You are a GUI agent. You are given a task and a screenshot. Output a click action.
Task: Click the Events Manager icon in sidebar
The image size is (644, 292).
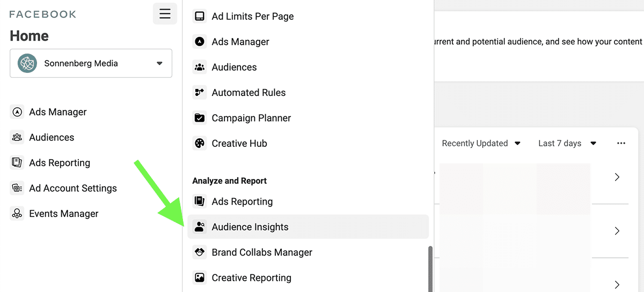(17, 214)
